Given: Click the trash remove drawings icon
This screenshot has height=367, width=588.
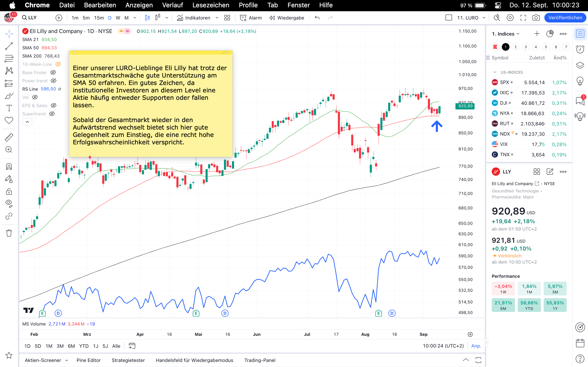Looking at the screenshot, I should pyautogui.click(x=9, y=233).
